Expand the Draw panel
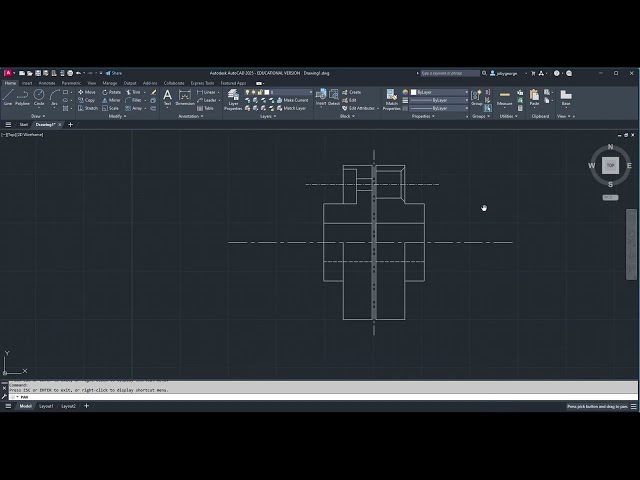Screen dimensions: 640x480 39,116
